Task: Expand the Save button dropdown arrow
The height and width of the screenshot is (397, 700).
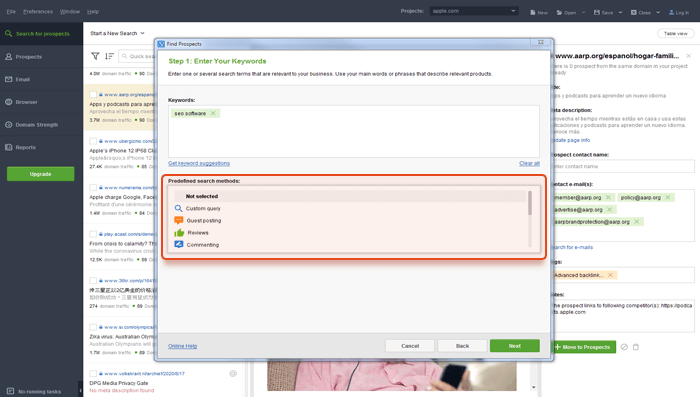Action: pyautogui.click(x=621, y=13)
